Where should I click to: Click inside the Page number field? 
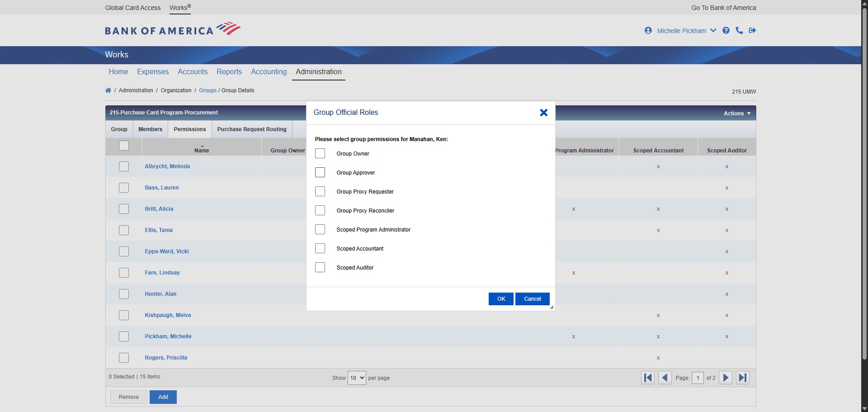pos(698,378)
